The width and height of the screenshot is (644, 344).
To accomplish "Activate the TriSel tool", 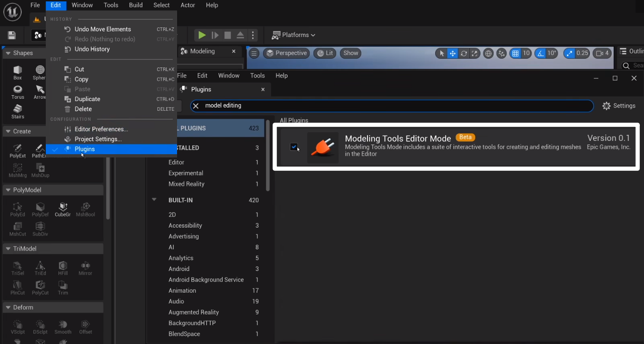I will coord(18,268).
